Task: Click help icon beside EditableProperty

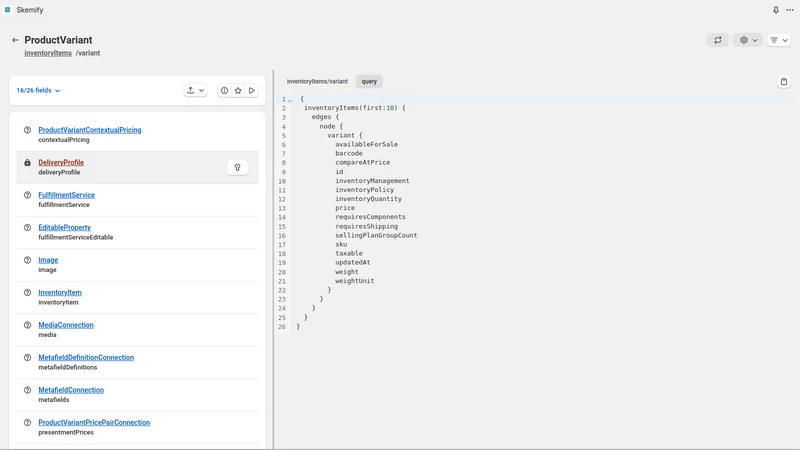Action: click(x=28, y=228)
